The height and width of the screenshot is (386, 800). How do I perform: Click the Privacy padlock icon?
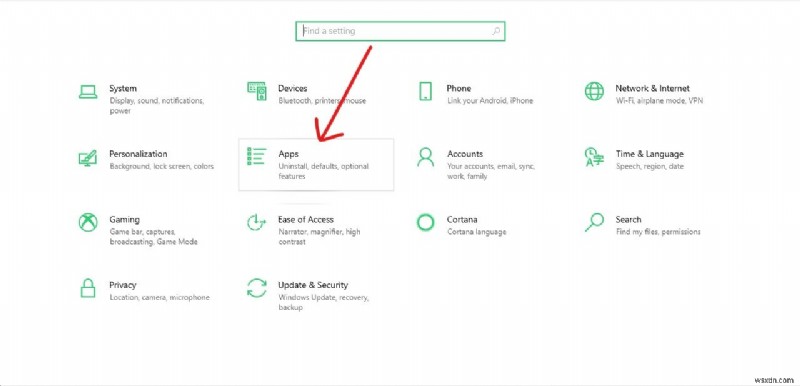point(88,288)
